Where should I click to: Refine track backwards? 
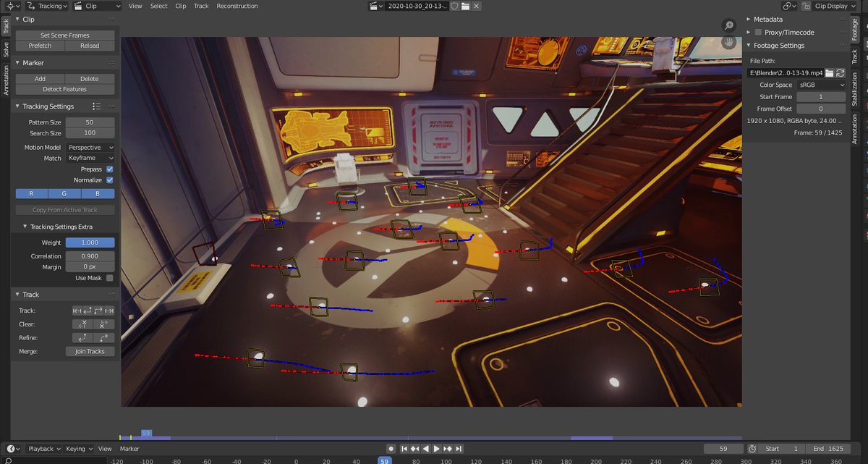pos(83,338)
